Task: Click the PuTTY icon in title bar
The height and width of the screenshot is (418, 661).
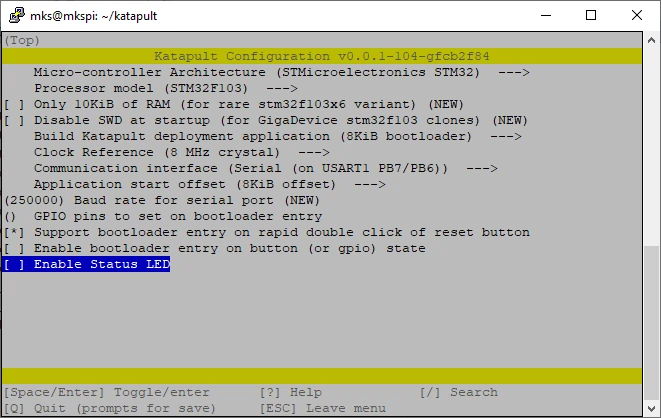Action: click(16, 16)
